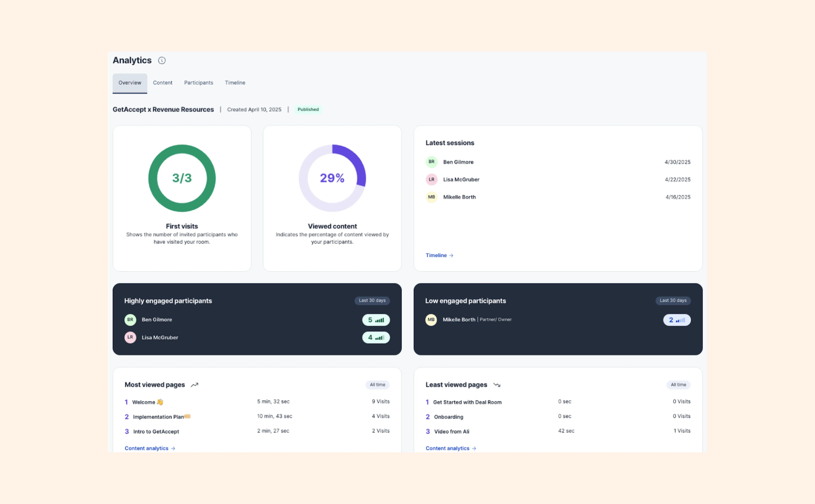Click GetAccept x Revenue Resources title
The height and width of the screenshot is (504, 815).
163,110
